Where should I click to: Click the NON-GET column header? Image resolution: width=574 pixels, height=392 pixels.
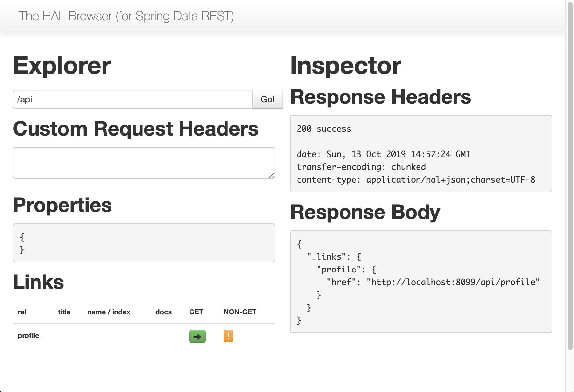240,312
